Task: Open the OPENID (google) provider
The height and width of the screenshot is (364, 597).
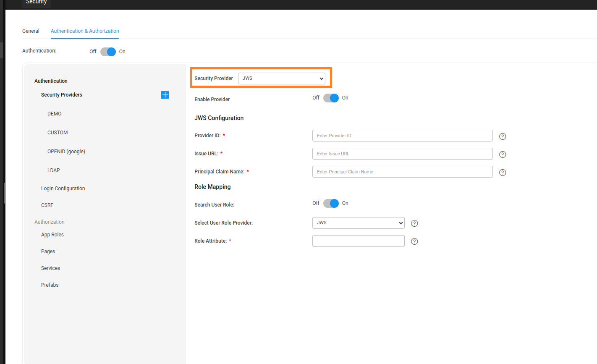Action: pyautogui.click(x=66, y=152)
